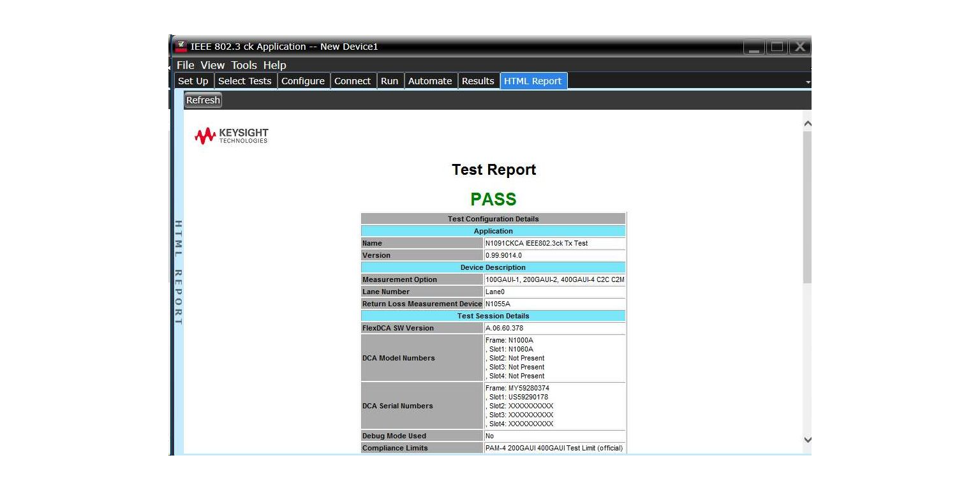980x490 pixels.
Task: Open the Connect tab to configure instrument connection
Action: point(353,80)
